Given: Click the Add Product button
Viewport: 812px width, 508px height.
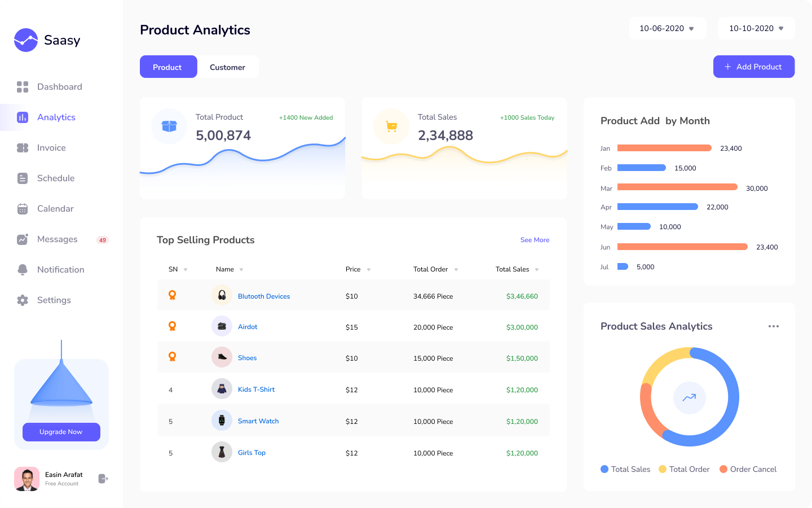Looking at the screenshot, I should 753,67.
